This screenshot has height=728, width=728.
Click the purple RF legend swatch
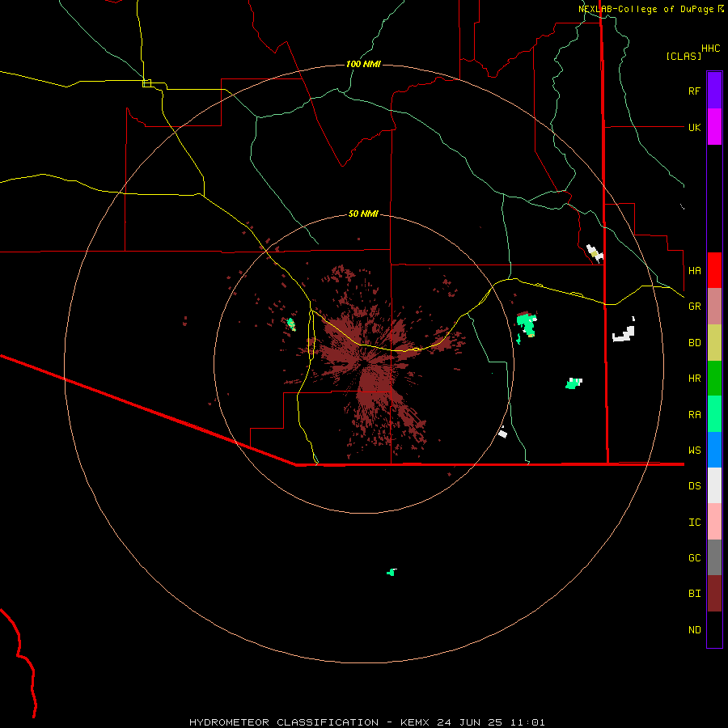click(714, 91)
